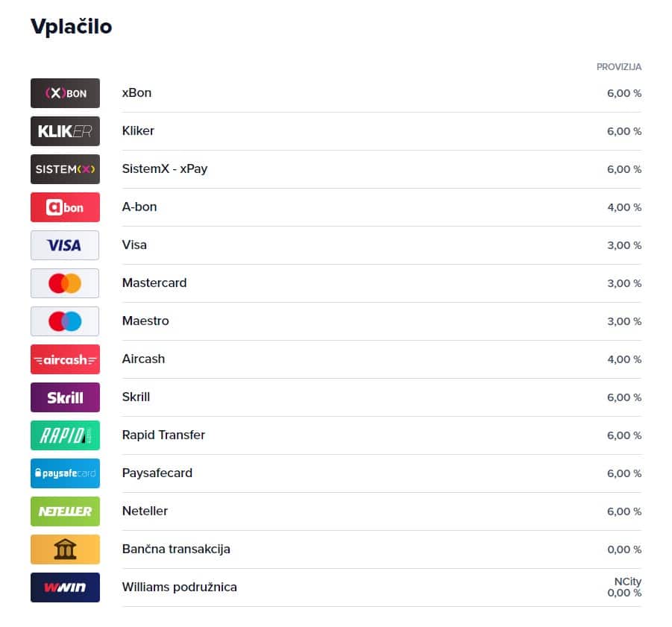Choose the Maestro red-blue circles logo
Viewport: 672px width, 627px height.
[x=65, y=321]
